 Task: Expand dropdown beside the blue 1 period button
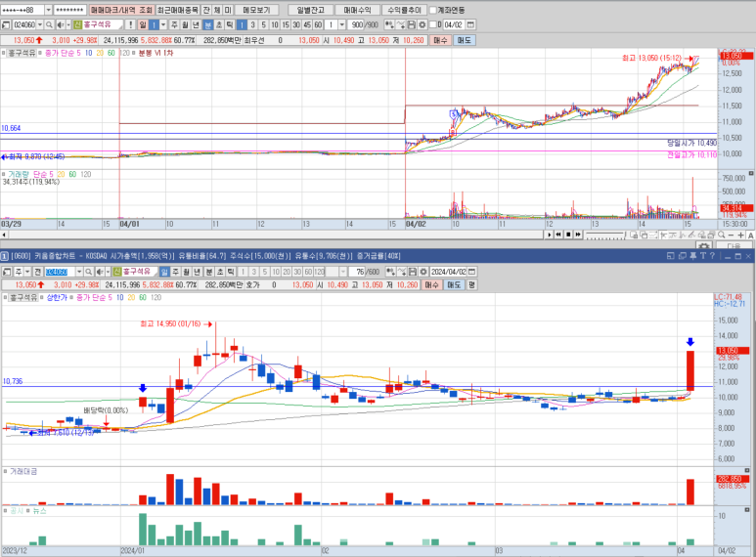click(x=163, y=24)
